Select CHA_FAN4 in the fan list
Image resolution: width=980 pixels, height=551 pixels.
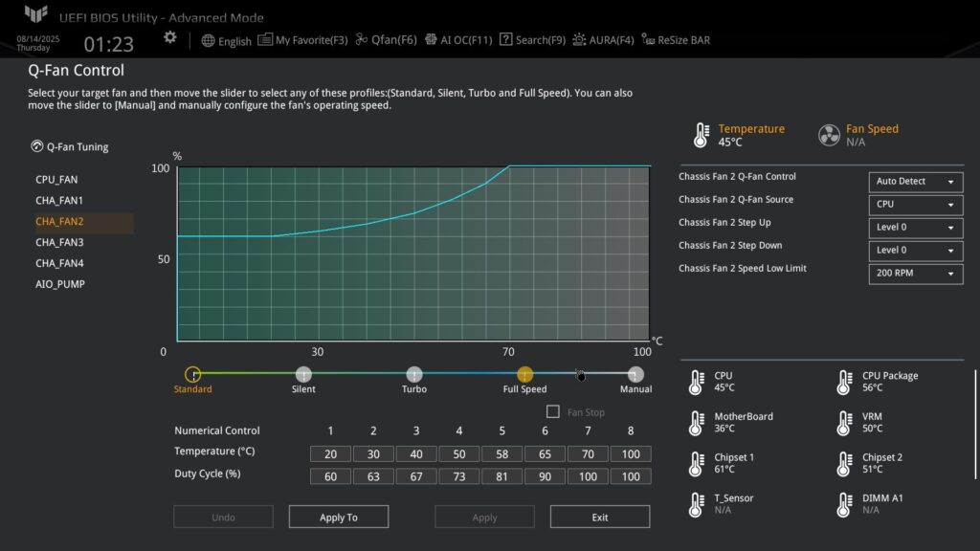(x=59, y=264)
